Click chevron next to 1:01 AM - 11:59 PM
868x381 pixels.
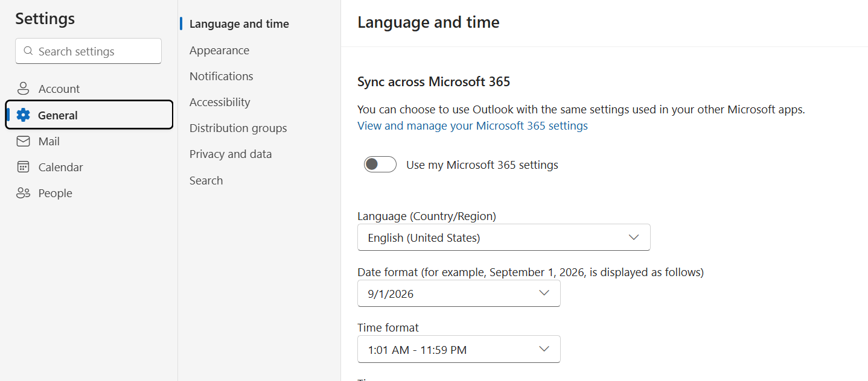[x=544, y=349]
